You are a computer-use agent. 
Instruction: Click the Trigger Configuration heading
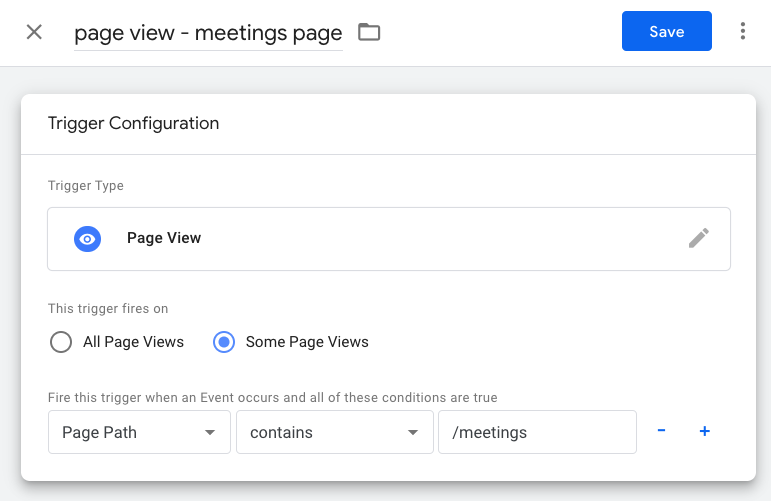(133, 123)
